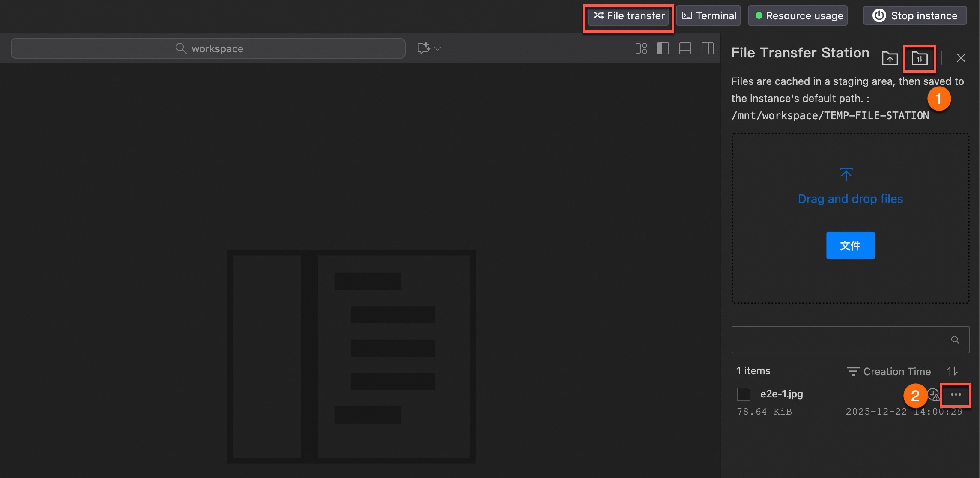980x478 pixels.
Task: Click the 78.64 KiB file size
Action: click(x=764, y=412)
